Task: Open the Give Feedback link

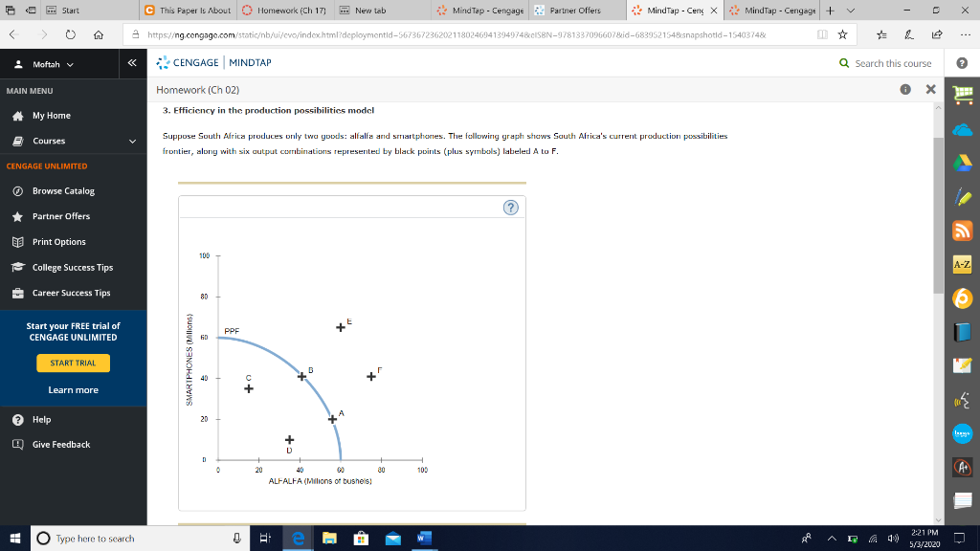Action: (59, 444)
